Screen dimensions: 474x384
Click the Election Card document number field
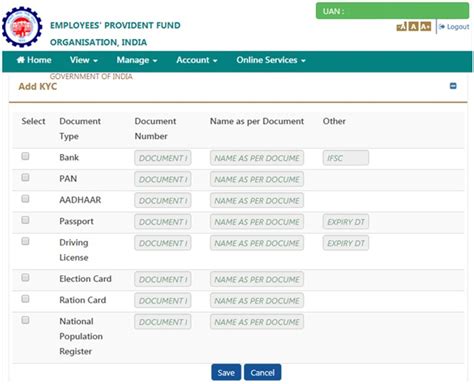tap(163, 279)
